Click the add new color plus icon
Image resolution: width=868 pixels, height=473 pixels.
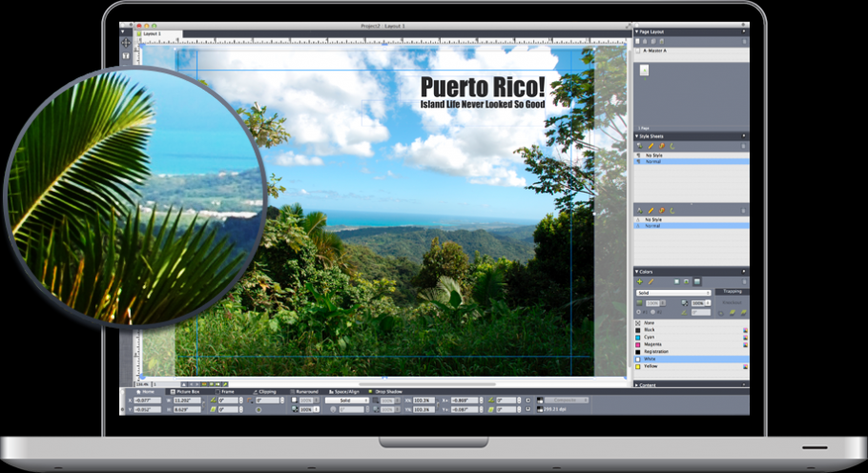(x=639, y=281)
